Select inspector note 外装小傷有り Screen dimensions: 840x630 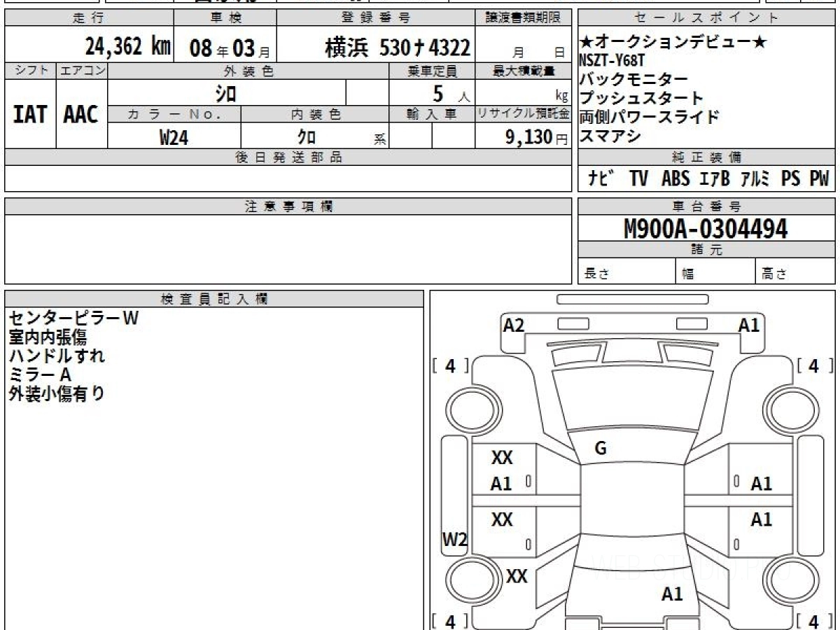(57, 393)
